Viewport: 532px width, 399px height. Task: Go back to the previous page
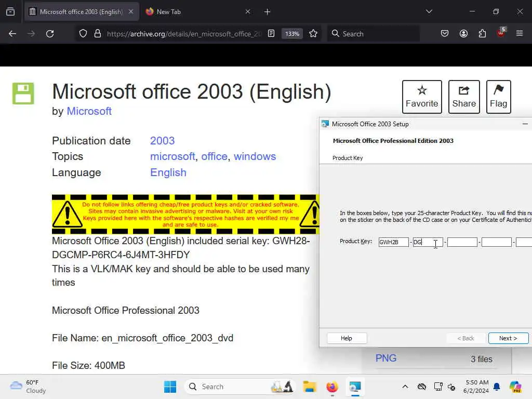click(x=12, y=34)
